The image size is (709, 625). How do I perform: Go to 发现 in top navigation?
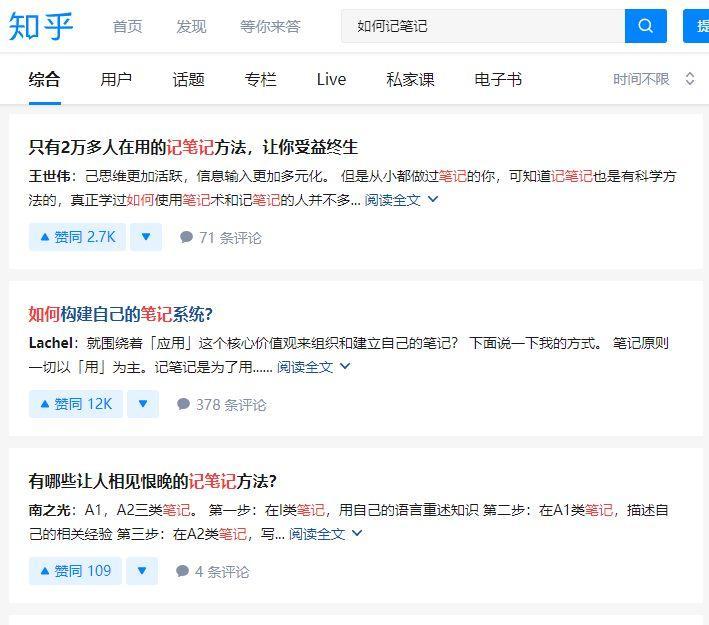pos(191,26)
